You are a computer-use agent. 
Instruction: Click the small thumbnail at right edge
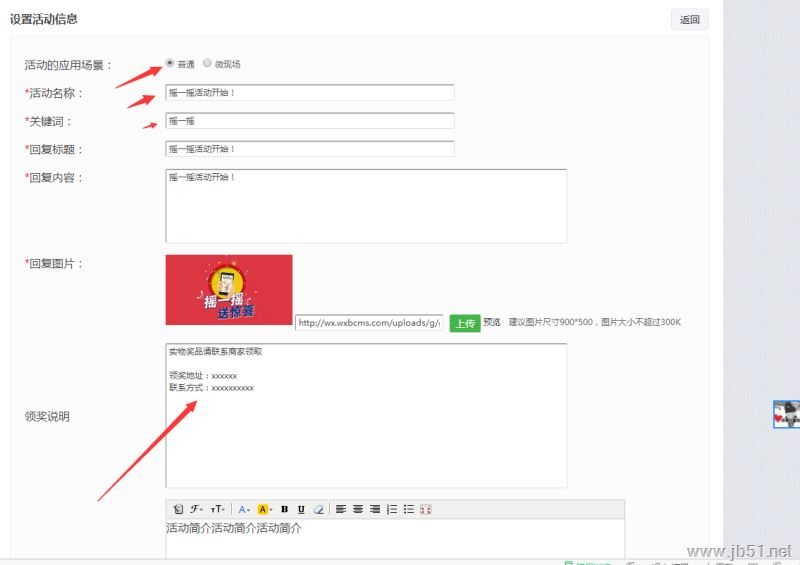click(x=786, y=414)
